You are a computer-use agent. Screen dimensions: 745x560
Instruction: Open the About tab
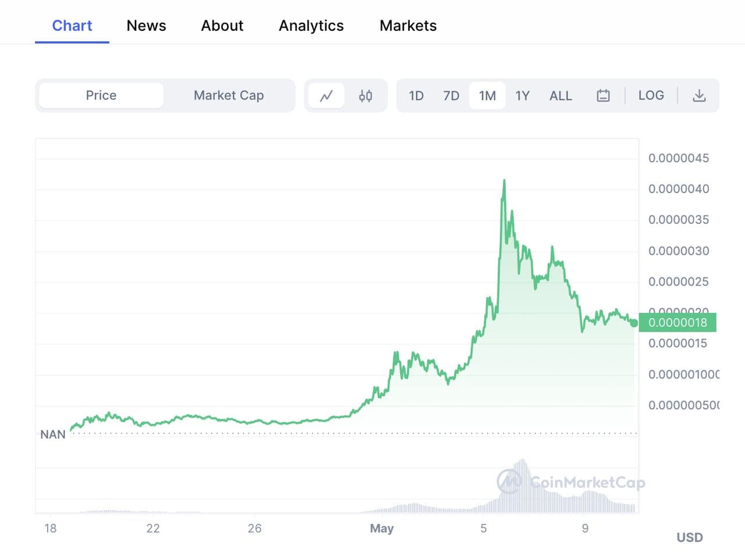tap(222, 26)
